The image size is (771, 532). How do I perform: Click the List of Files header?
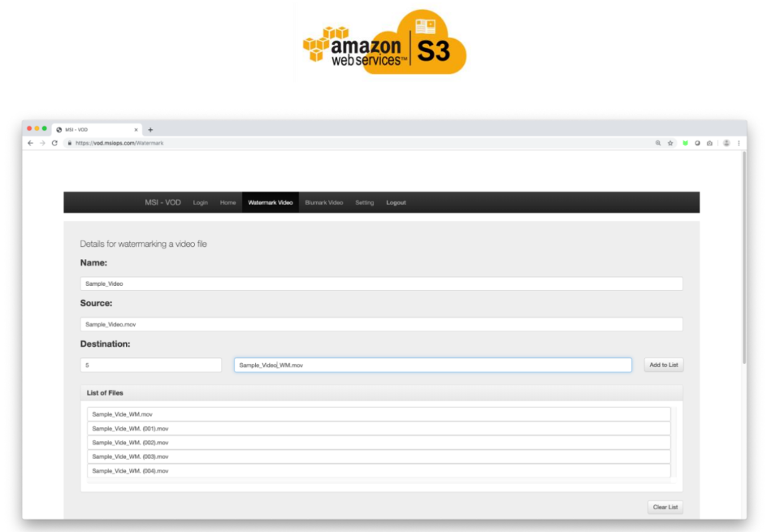(382, 393)
